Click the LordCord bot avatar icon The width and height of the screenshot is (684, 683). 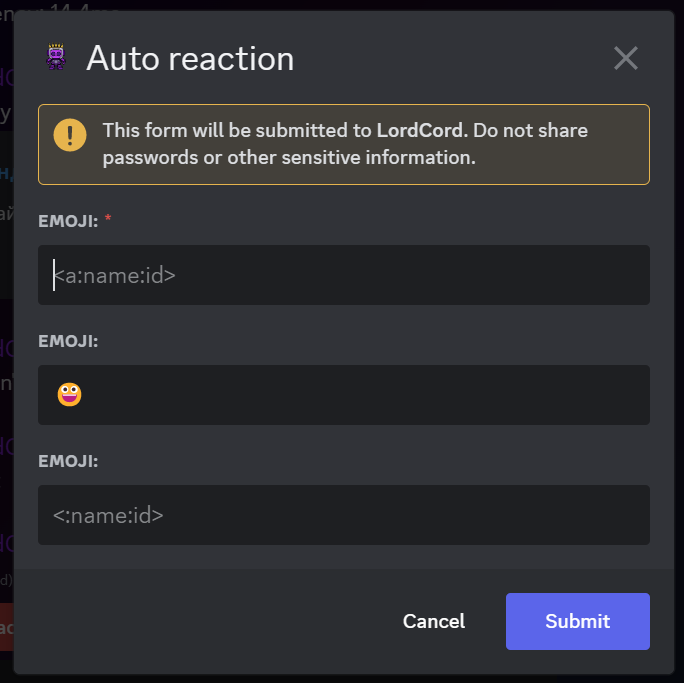click(x=57, y=58)
